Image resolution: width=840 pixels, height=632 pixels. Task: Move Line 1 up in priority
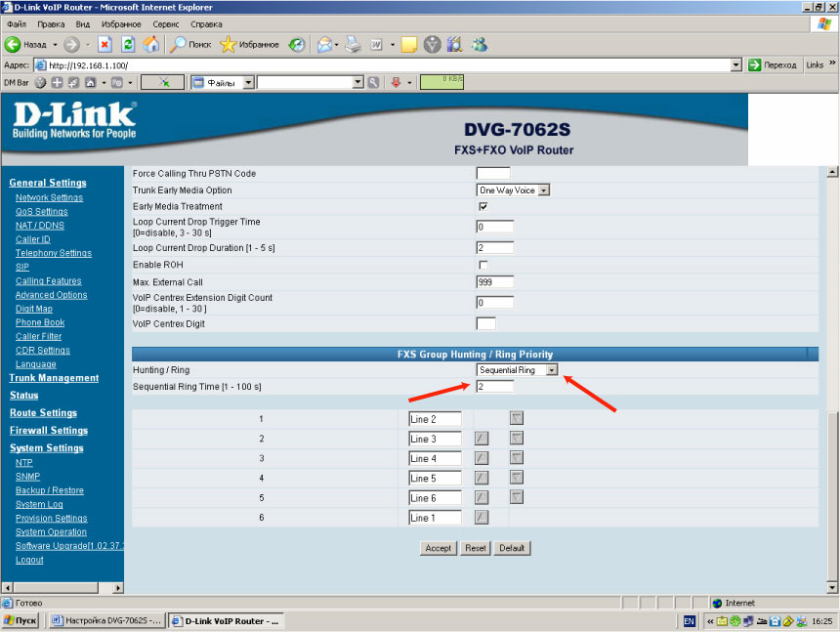[481, 517]
